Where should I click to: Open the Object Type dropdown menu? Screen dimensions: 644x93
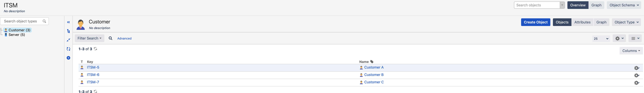(x=626, y=22)
